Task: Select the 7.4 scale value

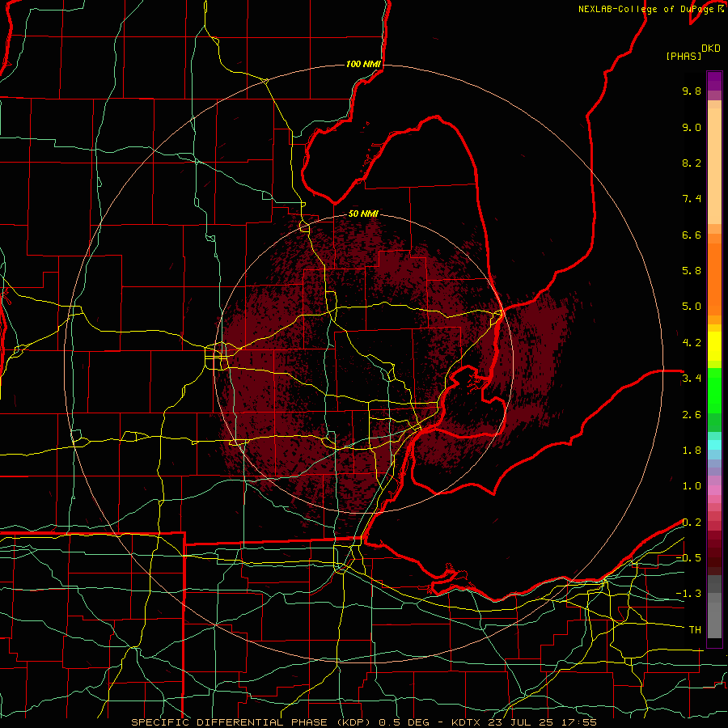Action: [692, 199]
